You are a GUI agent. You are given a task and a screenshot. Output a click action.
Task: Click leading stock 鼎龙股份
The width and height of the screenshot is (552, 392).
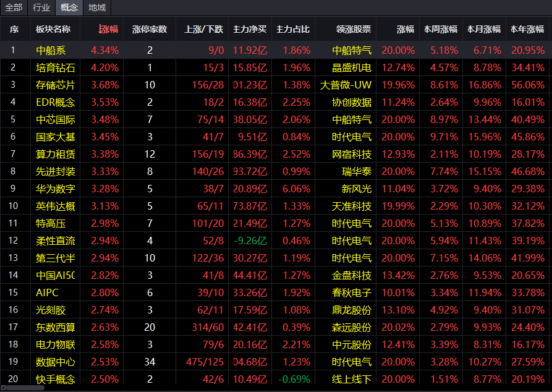tap(352, 310)
